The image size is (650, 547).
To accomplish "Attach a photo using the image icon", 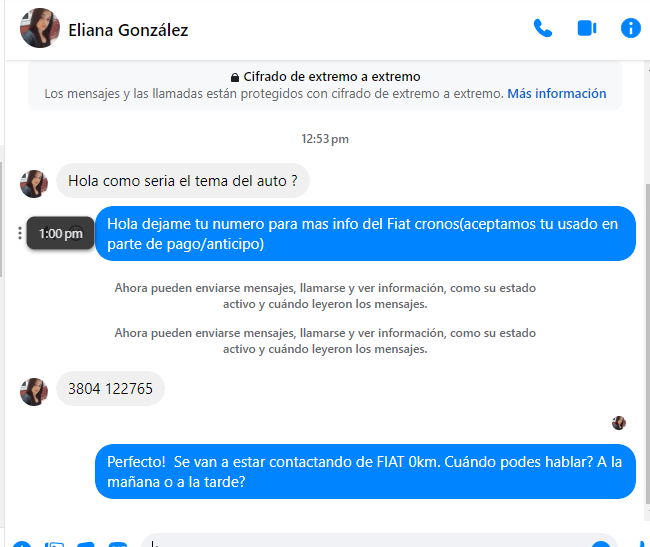I will click(x=54, y=544).
